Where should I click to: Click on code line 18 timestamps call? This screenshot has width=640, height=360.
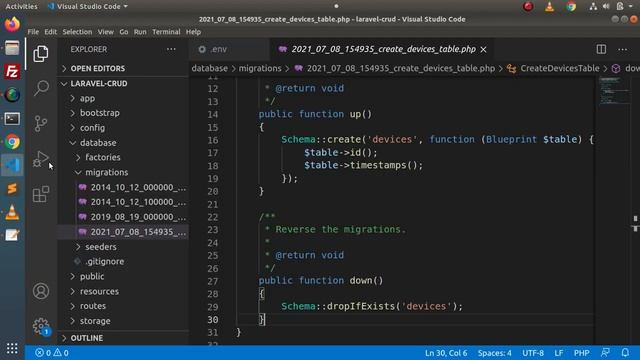pyautogui.click(x=363, y=165)
